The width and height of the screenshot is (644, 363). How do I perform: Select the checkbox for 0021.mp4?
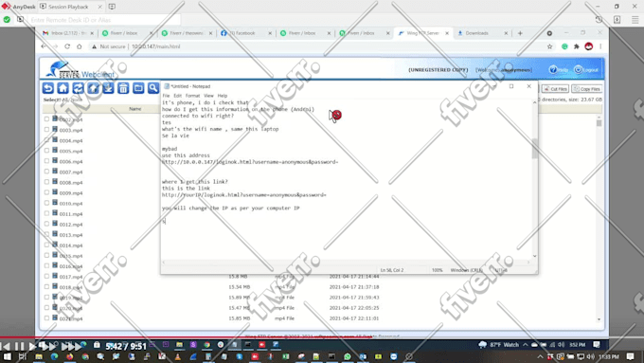tap(46, 318)
